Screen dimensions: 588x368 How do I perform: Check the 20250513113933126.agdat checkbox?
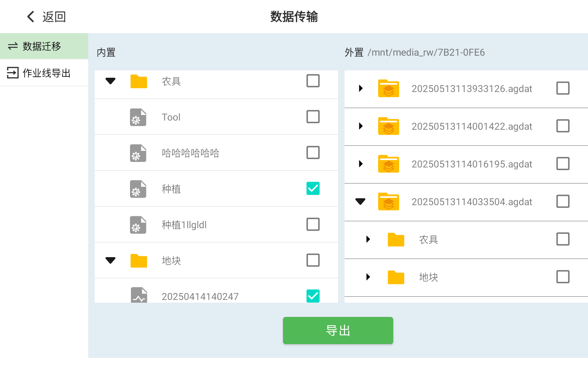click(x=563, y=88)
